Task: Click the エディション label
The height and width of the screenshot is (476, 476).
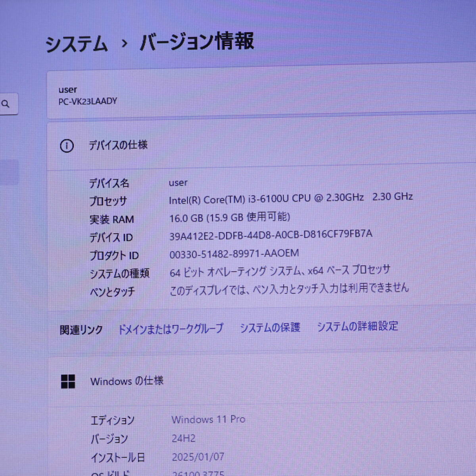Action: (x=113, y=420)
